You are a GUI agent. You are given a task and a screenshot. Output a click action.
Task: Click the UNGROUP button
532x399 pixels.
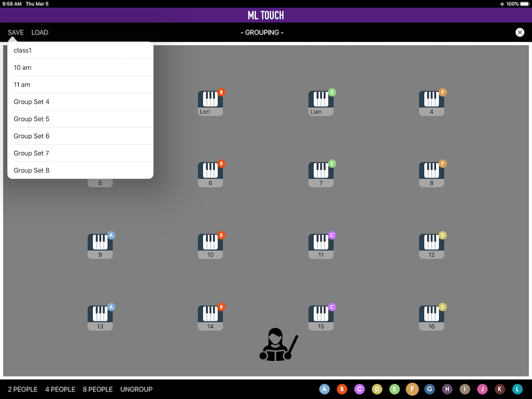pos(137,389)
